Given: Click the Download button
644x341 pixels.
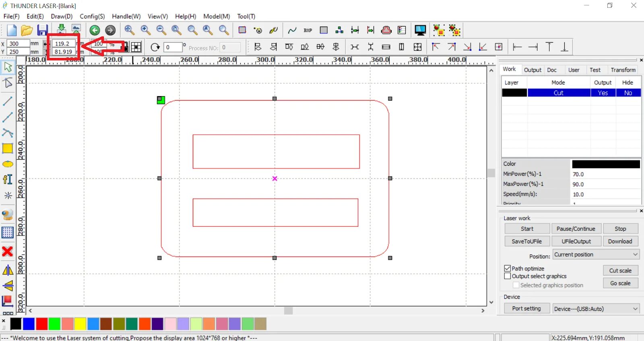Looking at the screenshot, I should click(x=620, y=241).
